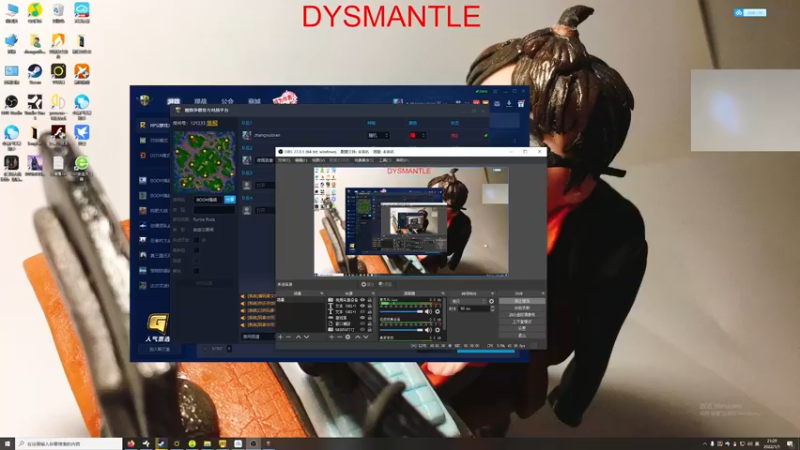Add a new scene in OBS scenes panel
Viewport: 800px width, 450px height.
[x=280, y=337]
